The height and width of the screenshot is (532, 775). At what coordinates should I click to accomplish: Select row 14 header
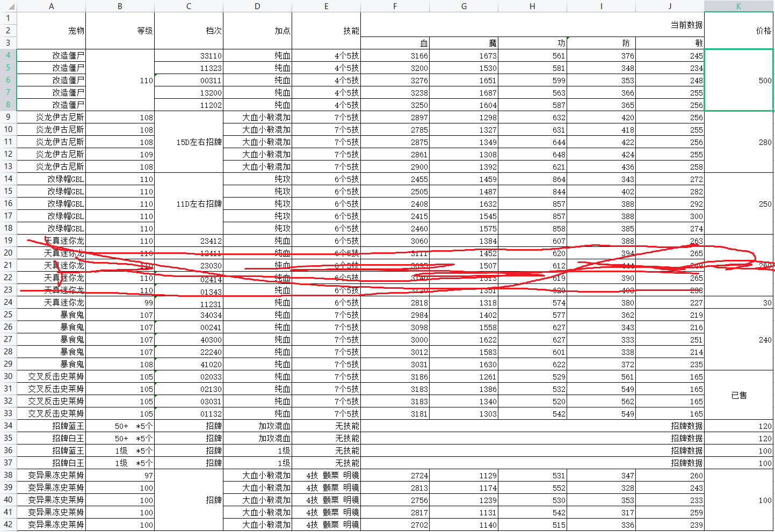point(8,179)
